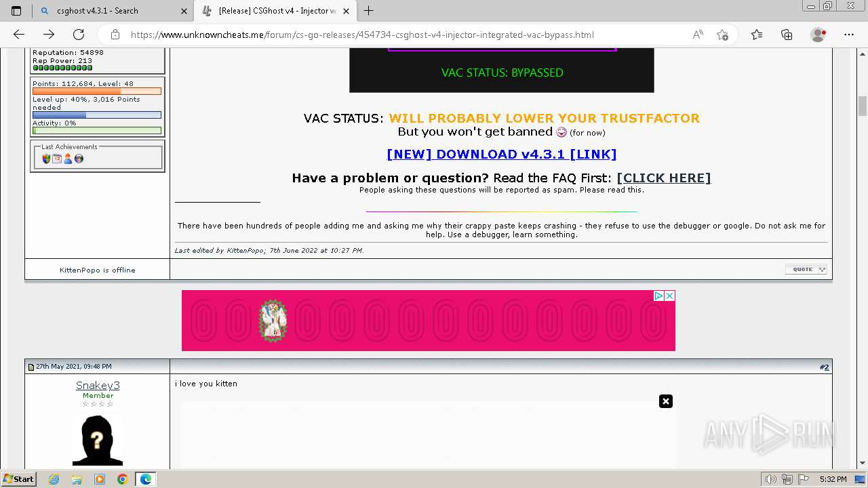
Task: Open the Windows Start menu
Action: (18, 479)
